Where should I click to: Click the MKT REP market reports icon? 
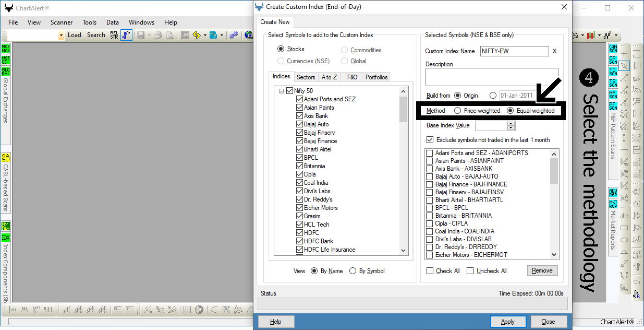(613, 204)
